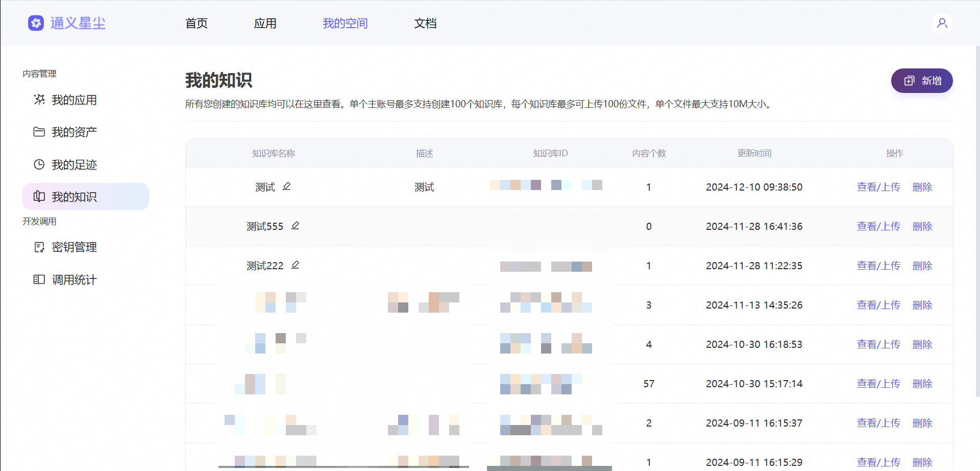Click 查看/上传 for 测试222 row
Viewport: 980px width, 471px height.
[x=878, y=266]
